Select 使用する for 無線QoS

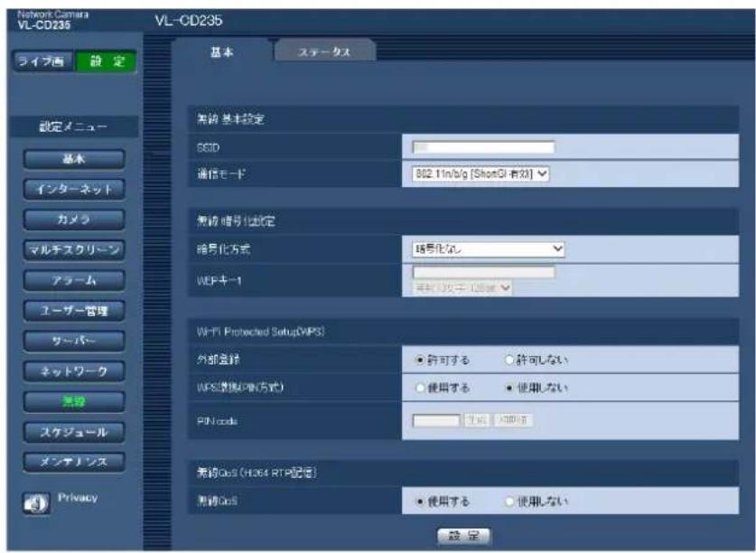tap(420, 501)
